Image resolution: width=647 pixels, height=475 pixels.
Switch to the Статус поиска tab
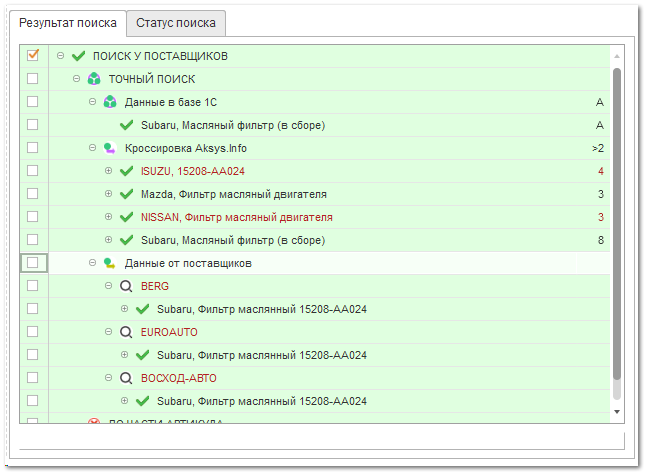pos(176,23)
